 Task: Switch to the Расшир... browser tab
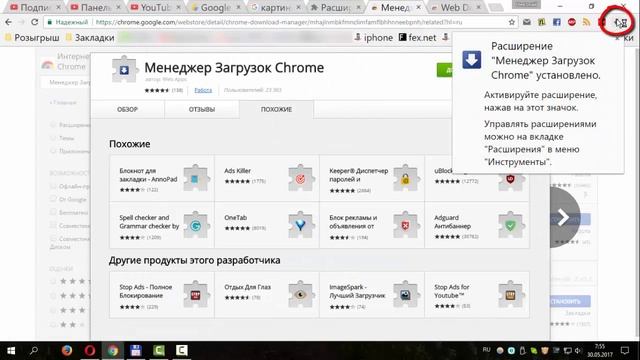point(336,7)
